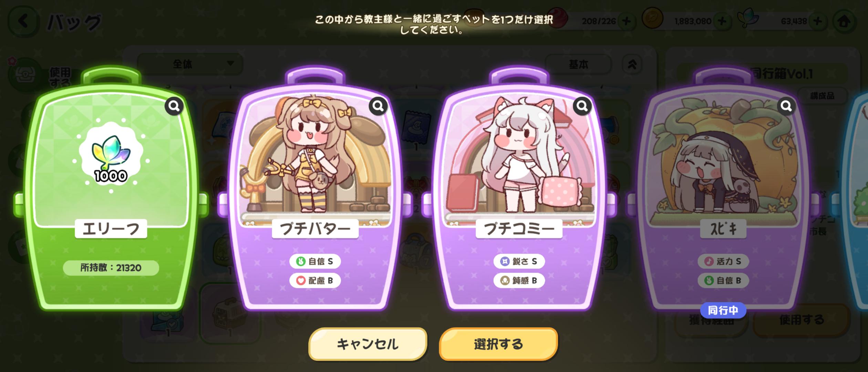Tap the home icon

844,22
